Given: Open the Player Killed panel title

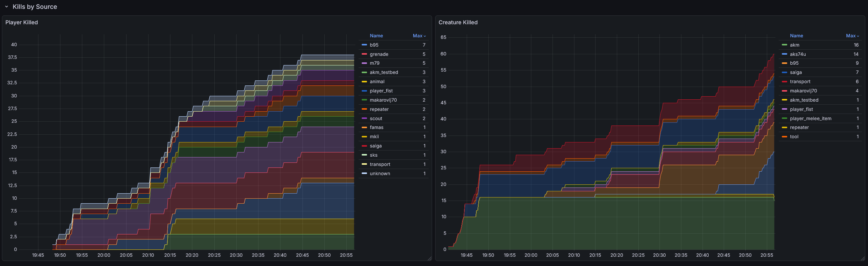Looking at the screenshot, I should click(x=22, y=22).
